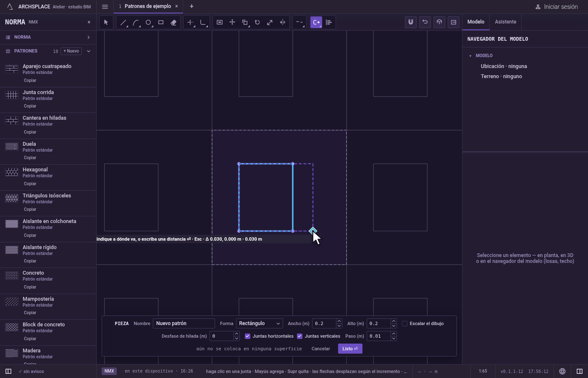This screenshot has height=378, width=588.
Task: Click Iniciar sesión
Action: click(x=556, y=7)
